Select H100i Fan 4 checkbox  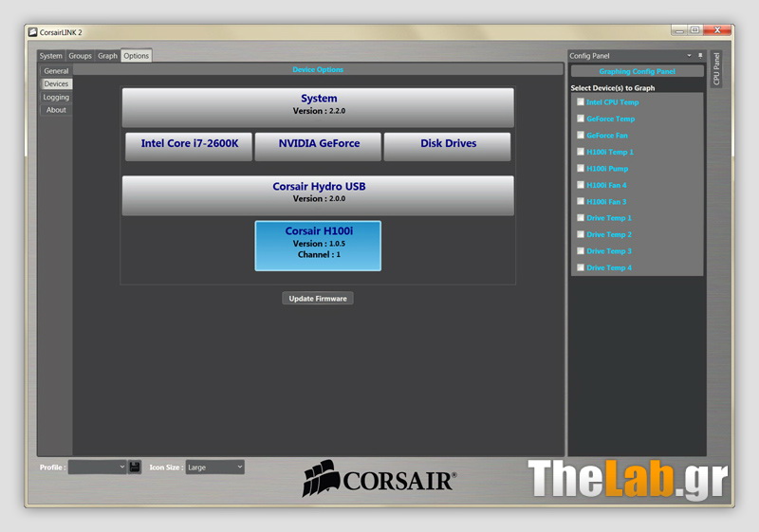(581, 185)
